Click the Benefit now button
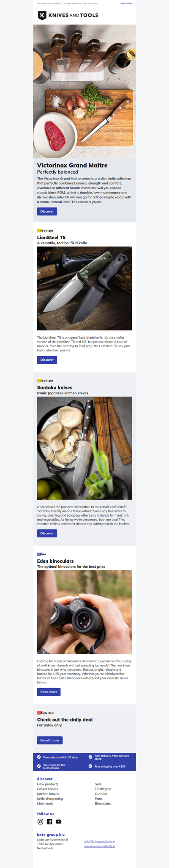Viewport: 169px width, 868px height. 50,740
